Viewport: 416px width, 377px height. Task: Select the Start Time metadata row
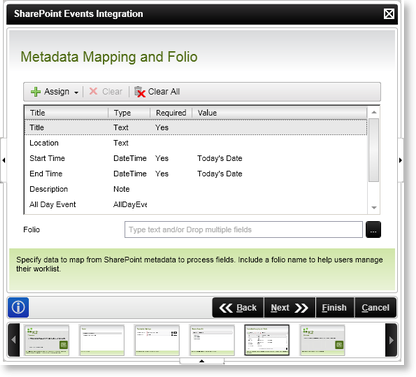pyautogui.click(x=196, y=158)
